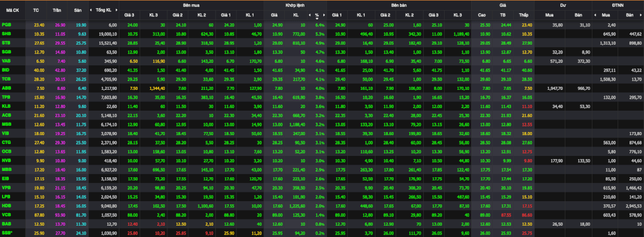Click BID reference price 40.00
The height and width of the screenshot is (237, 644).
pyautogui.click(x=39, y=70)
